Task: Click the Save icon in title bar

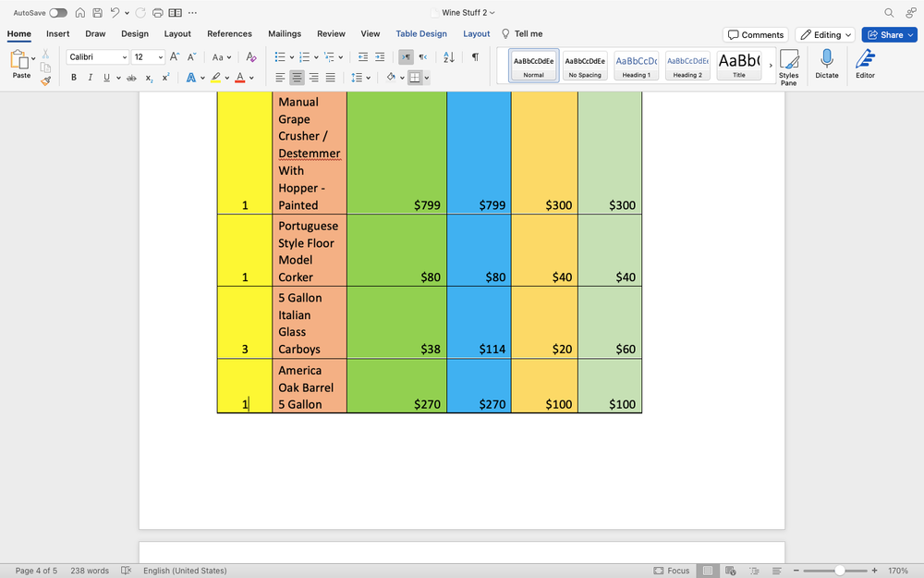Action: pos(97,13)
